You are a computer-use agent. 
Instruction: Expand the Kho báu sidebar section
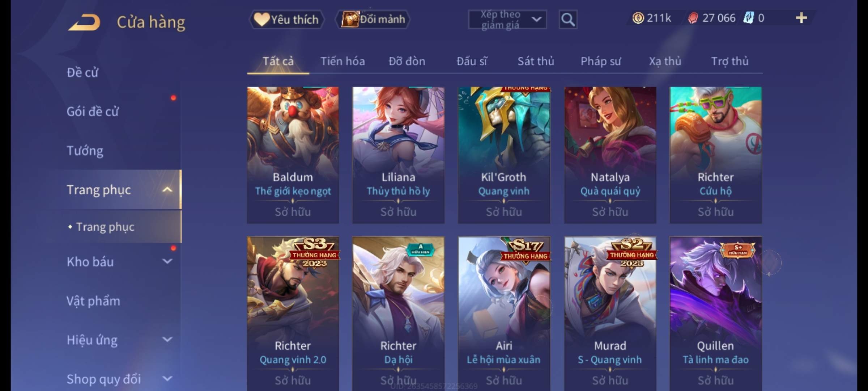pyautogui.click(x=167, y=261)
